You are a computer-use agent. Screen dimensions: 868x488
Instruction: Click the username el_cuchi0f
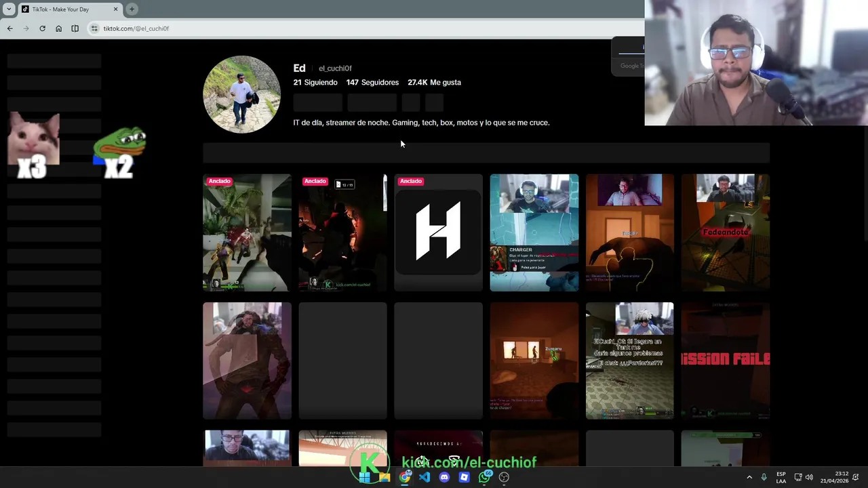point(335,68)
